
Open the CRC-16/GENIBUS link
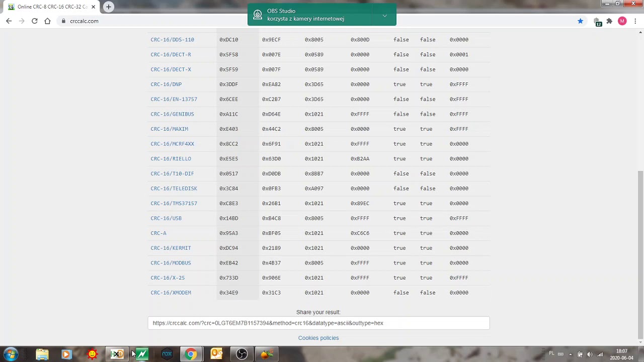coord(172,114)
